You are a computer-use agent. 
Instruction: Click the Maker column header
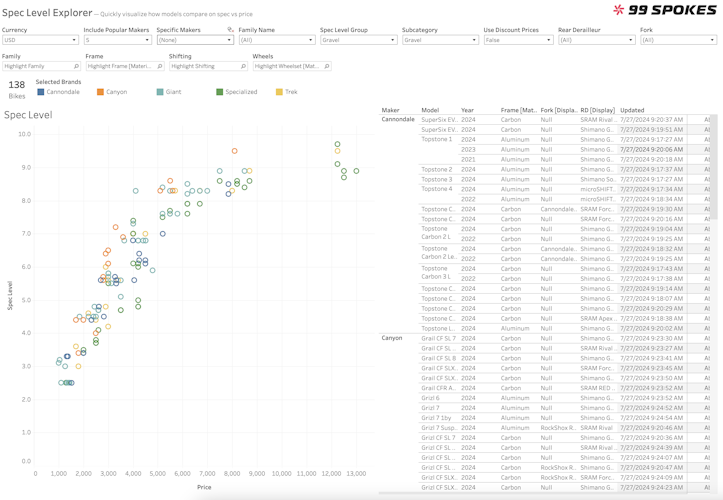pos(390,110)
